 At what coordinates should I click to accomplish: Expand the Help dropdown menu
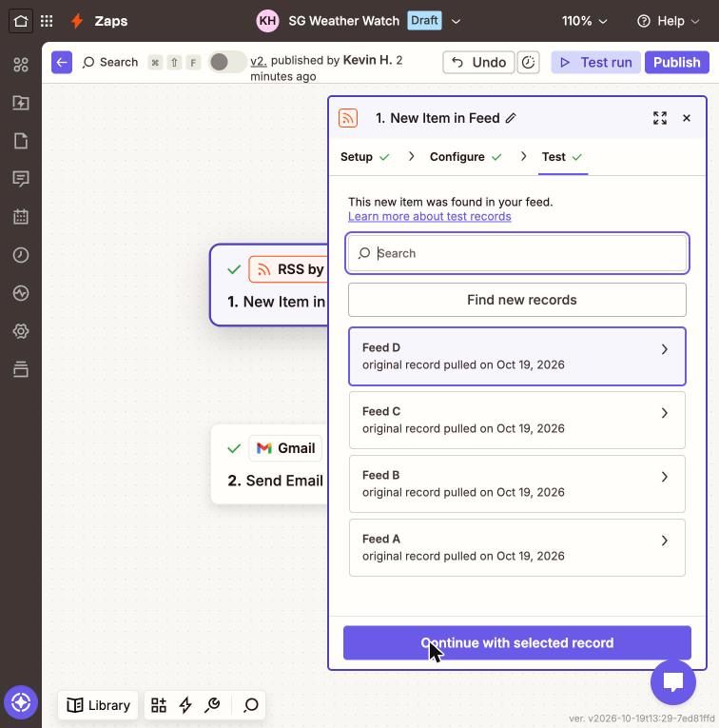[x=695, y=21]
